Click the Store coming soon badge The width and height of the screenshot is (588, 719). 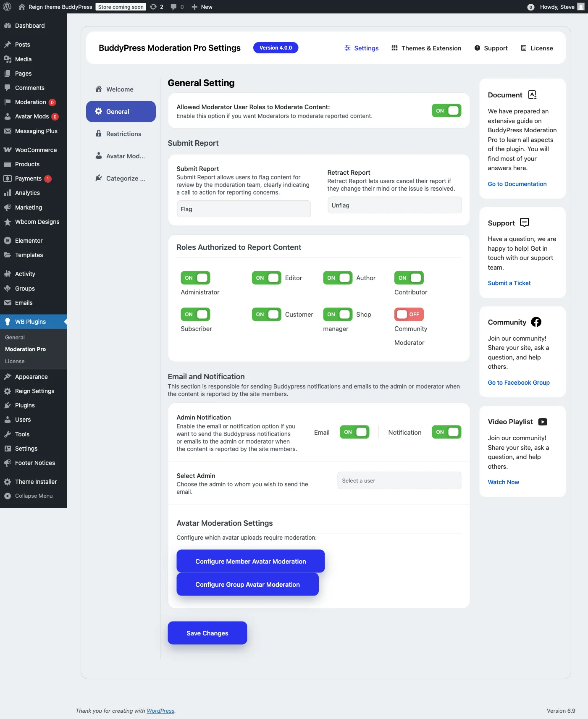coord(121,7)
